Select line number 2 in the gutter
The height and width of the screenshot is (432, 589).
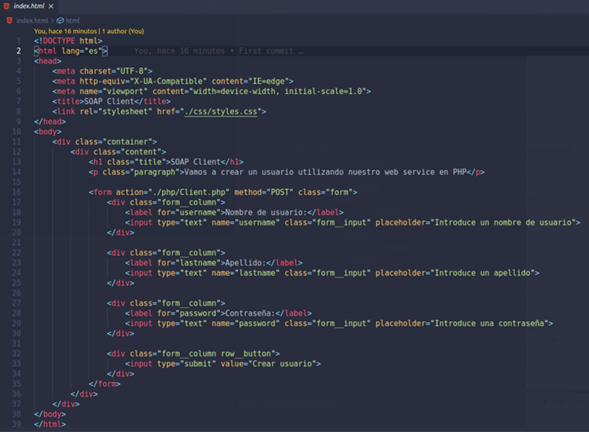point(19,51)
